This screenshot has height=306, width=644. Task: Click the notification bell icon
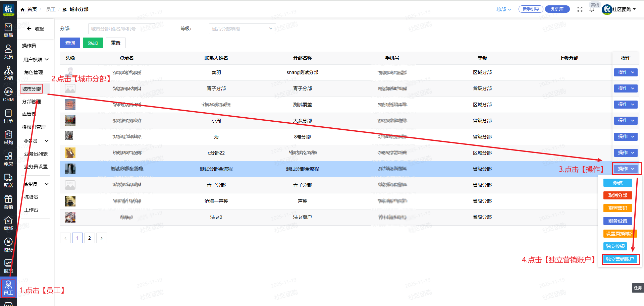[592, 10]
